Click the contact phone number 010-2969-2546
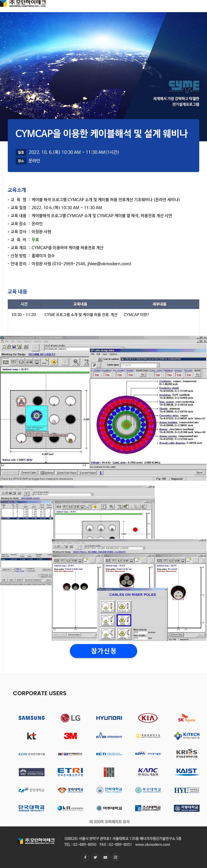Viewport: 207px width, 868px height. (x=70, y=263)
